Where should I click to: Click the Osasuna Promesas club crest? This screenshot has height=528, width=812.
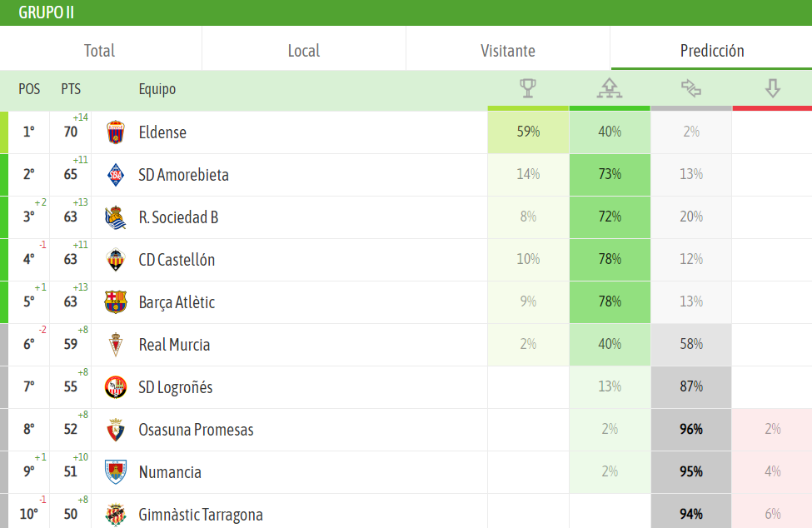click(116, 430)
